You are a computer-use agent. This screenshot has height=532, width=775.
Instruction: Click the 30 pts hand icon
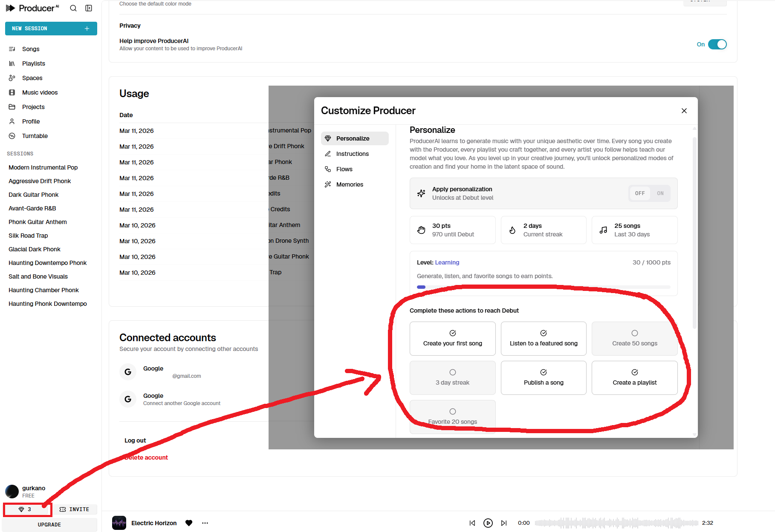421,230
